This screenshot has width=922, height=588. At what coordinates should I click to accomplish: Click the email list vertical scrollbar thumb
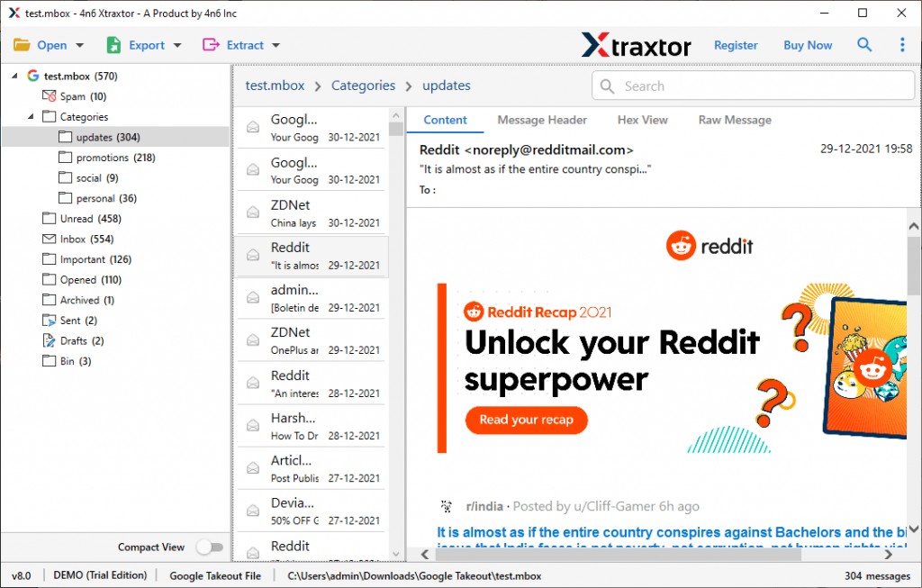coord(396,129)
